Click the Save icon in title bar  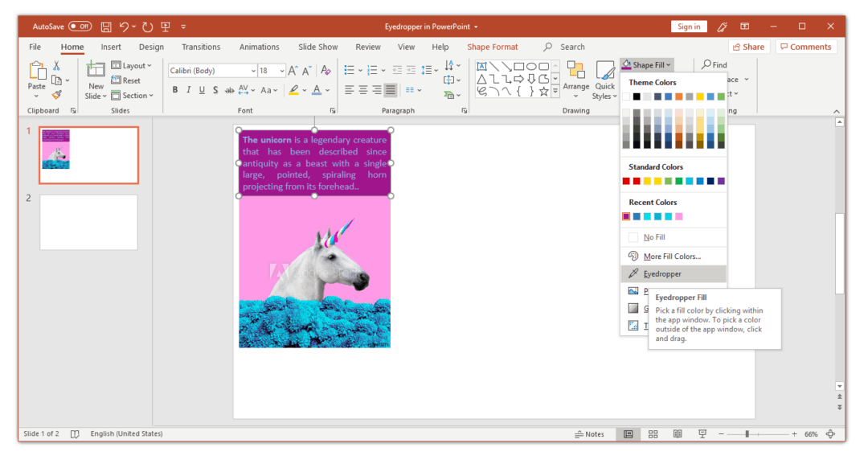point(106,27)
